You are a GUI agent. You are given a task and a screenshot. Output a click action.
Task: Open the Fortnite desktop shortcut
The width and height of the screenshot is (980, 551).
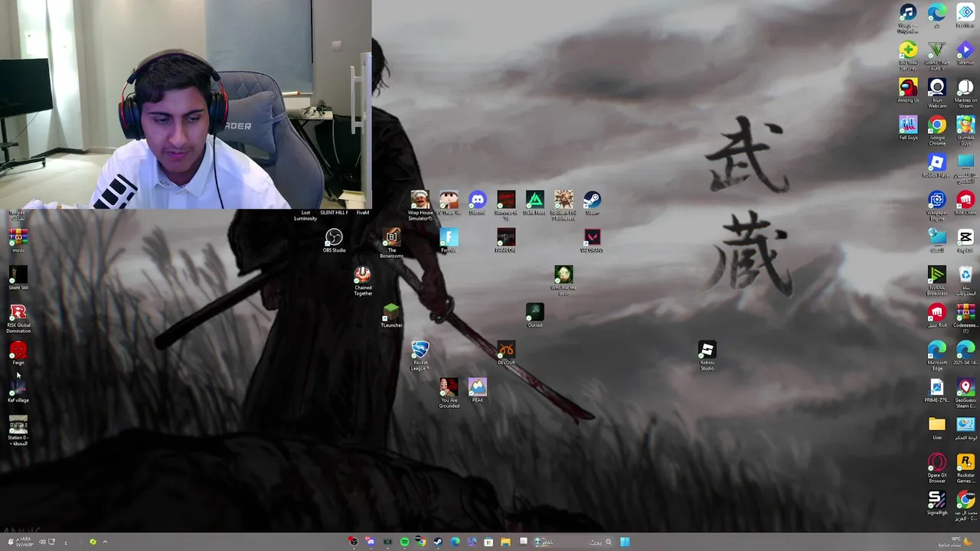[449, 240]
